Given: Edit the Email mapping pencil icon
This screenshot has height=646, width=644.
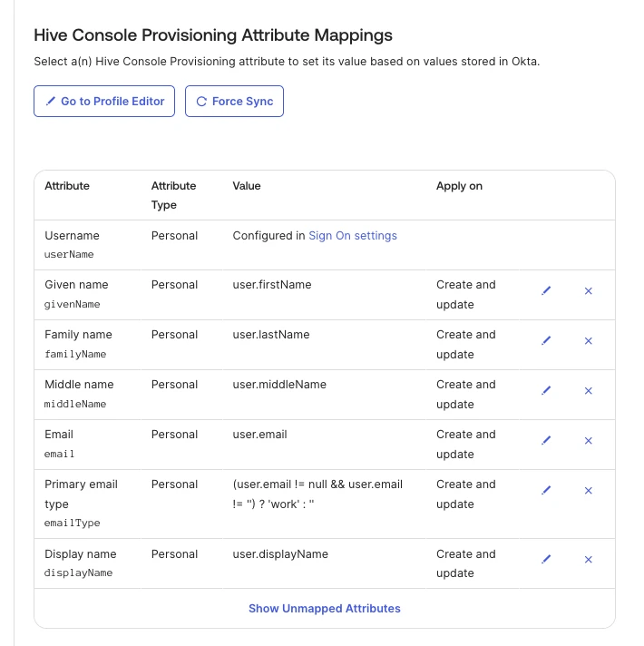Looking at the screenshot, I should [546, 440].
